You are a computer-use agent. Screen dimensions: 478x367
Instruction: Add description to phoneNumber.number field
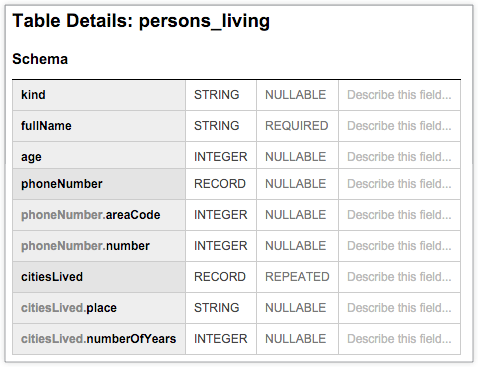399,246
